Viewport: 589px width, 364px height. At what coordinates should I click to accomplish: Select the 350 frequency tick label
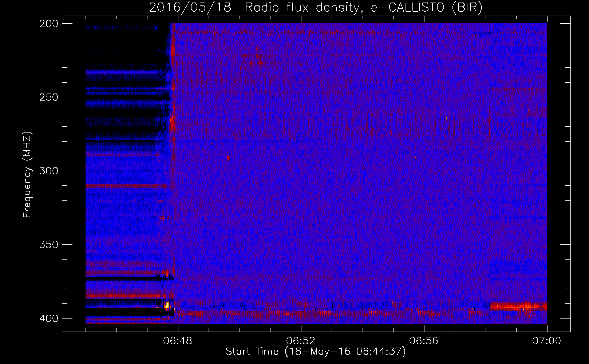(x=49, y=245)
